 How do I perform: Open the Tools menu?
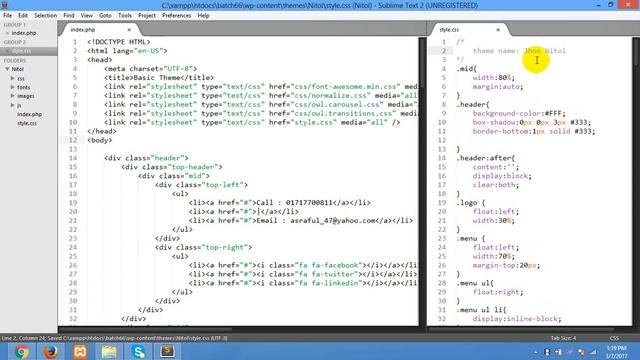coord(125,16)
